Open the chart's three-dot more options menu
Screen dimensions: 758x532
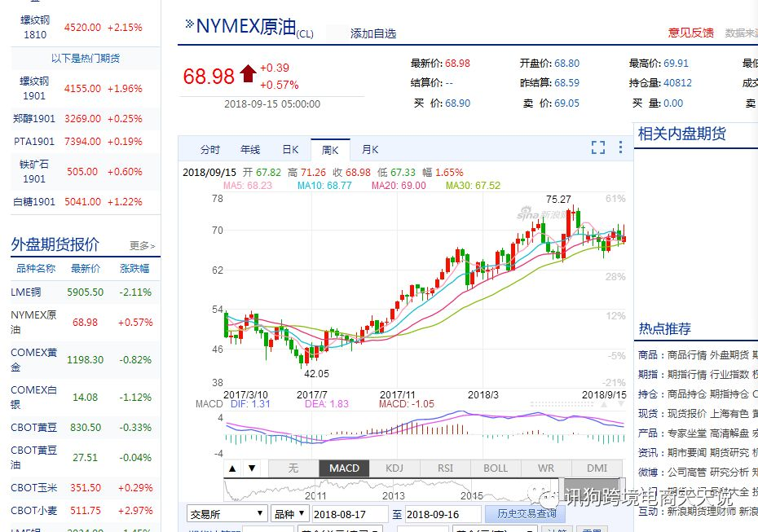click(x=620, y=147)
